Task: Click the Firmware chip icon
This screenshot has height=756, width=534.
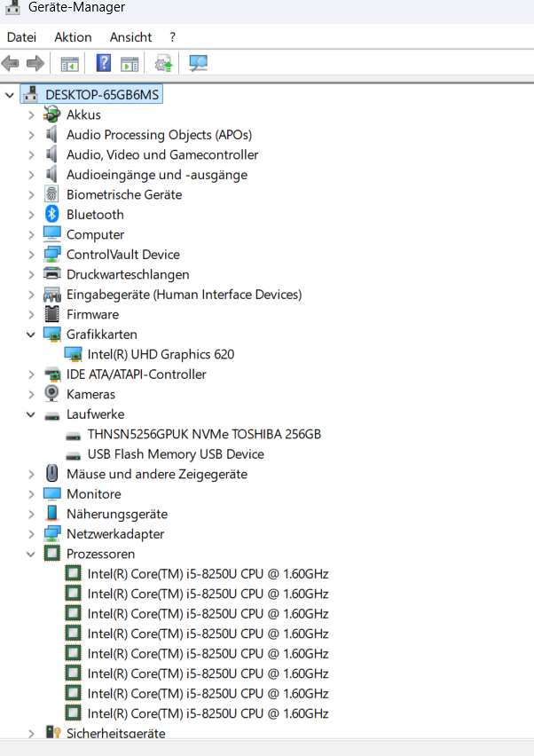Action: pyautogui.click(x=51, y=314)
